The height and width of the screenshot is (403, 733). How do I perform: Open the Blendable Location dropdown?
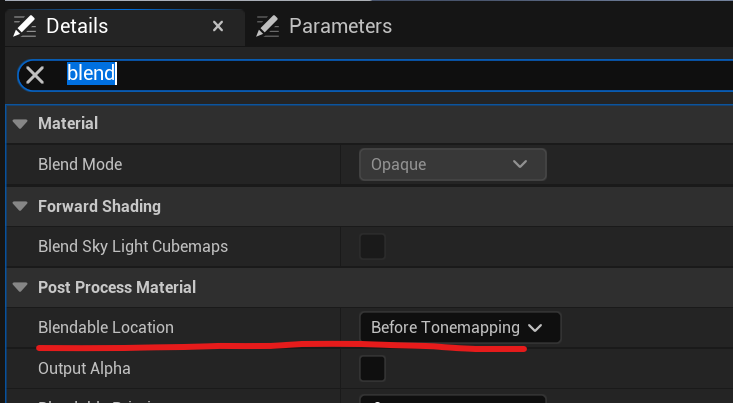460,328
